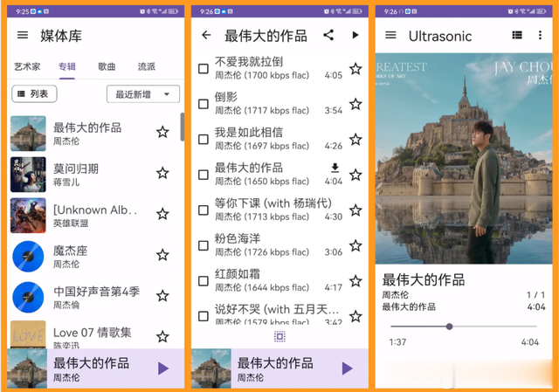This screenshot has height=392, width=559.
Task: Click the large album art in Ultrasonic player
Action: [464, 159]
